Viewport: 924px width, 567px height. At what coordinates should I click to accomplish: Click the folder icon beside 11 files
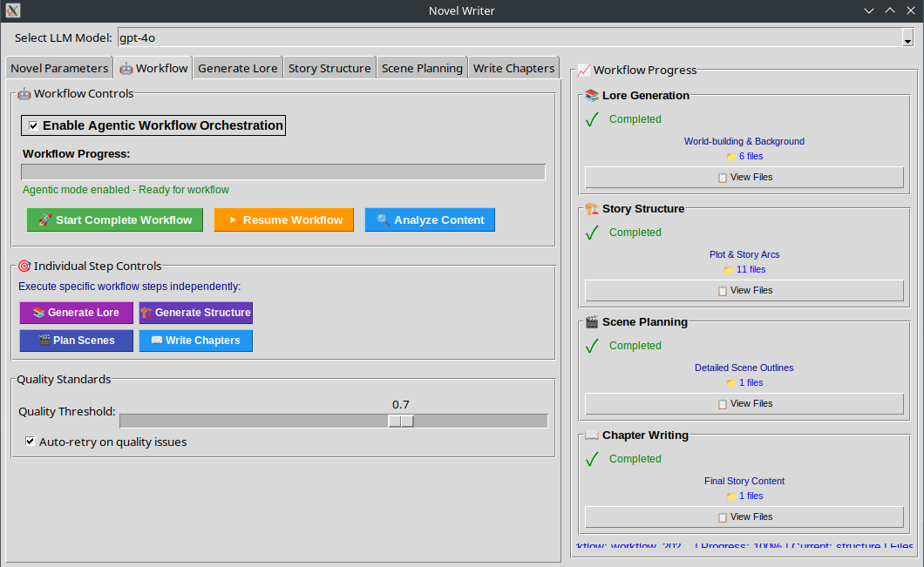[x=729, y=270]
